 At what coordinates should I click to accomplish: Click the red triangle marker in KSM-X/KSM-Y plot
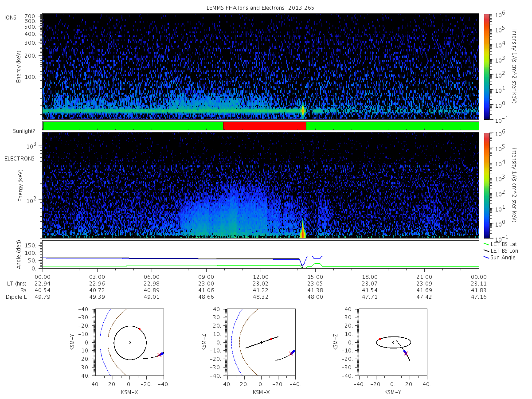click(140, 329)
